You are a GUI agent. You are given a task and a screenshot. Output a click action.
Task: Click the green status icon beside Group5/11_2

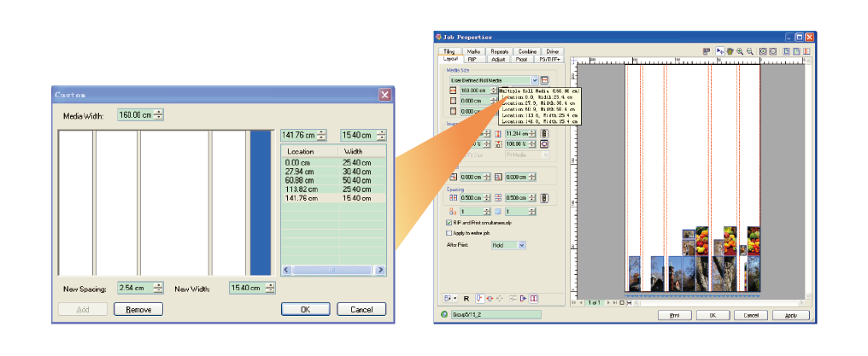click(x=443, y=314)
